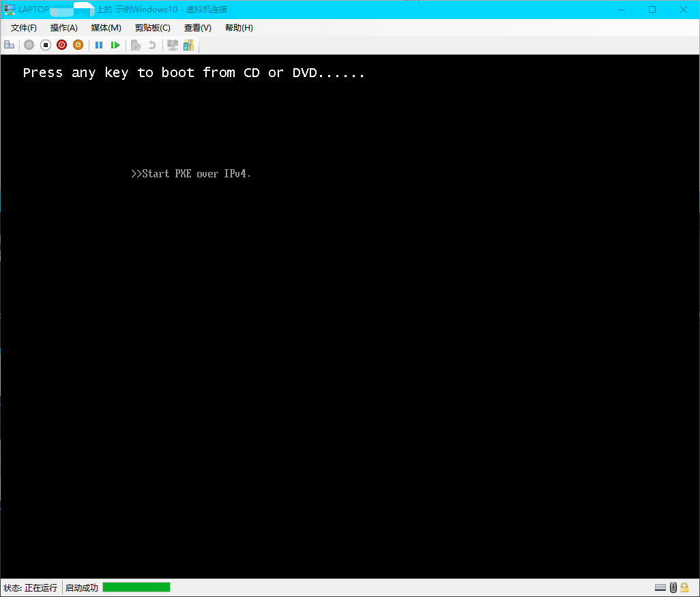Open the 操作(A) menu
The width and height of the screenshot is (700, 597).
pyautogui.click(x=64, y=28)
